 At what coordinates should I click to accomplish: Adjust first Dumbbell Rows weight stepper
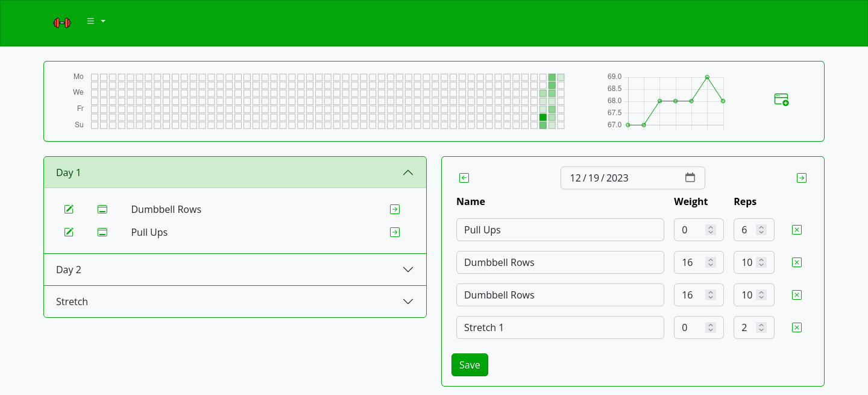(711, 262)
